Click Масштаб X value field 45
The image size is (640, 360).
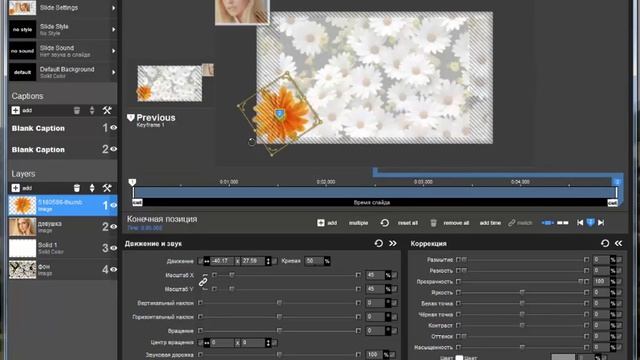pos(375,275)
